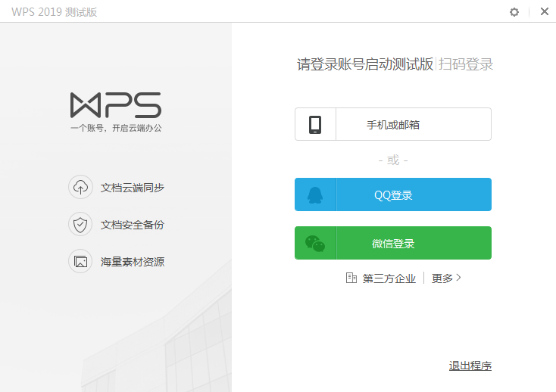This screenshot has width=556, height=392.
Task: Log in with QQ登录 button
Action: (393, 194)
